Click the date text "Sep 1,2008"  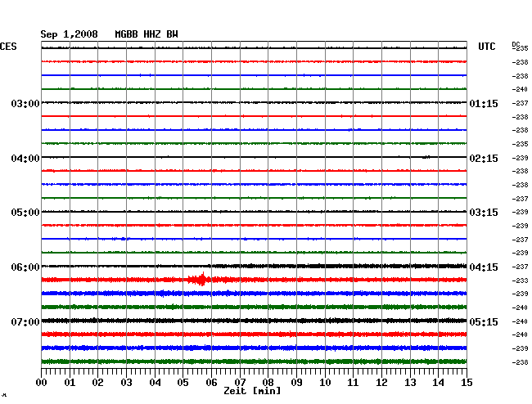coord(69,34)
